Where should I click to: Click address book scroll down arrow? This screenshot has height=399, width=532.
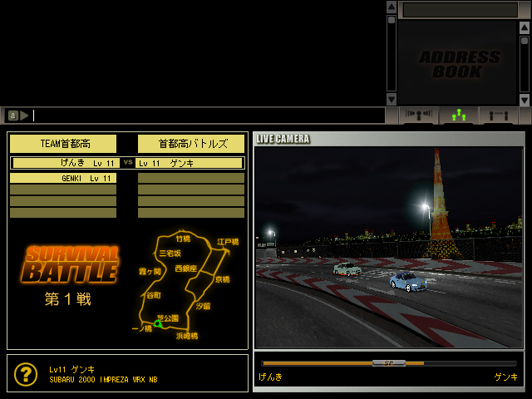pos(525,99)
